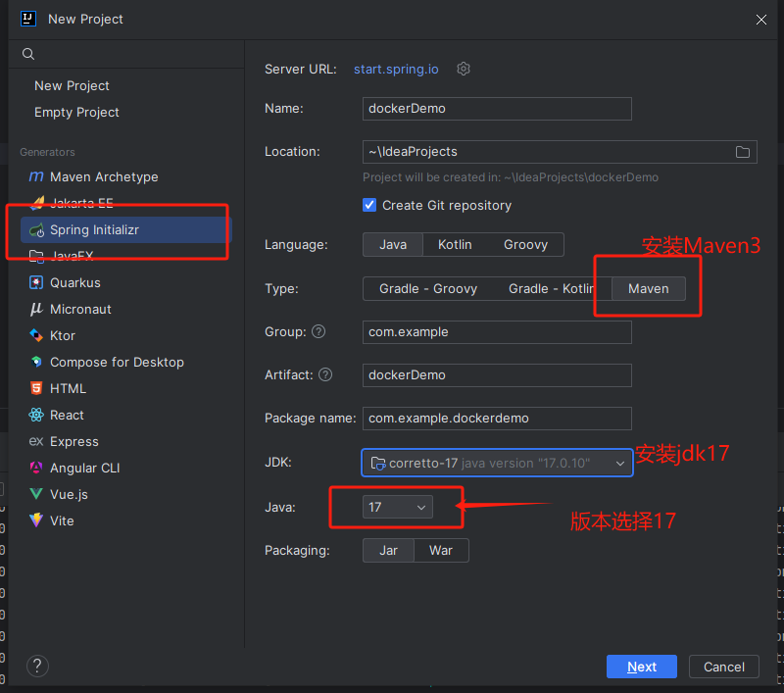Select Jar packaging

click(x=388, y=551)
